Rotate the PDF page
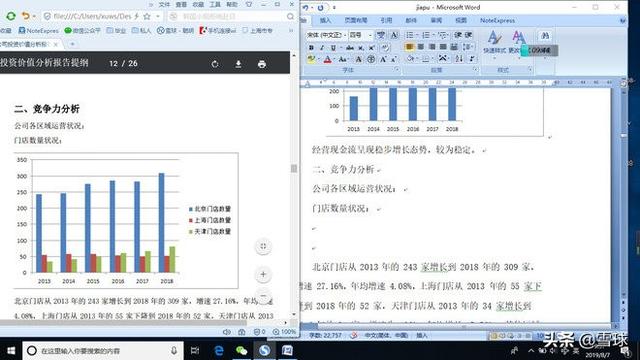640x360 pixels. (x=215, y=64)
